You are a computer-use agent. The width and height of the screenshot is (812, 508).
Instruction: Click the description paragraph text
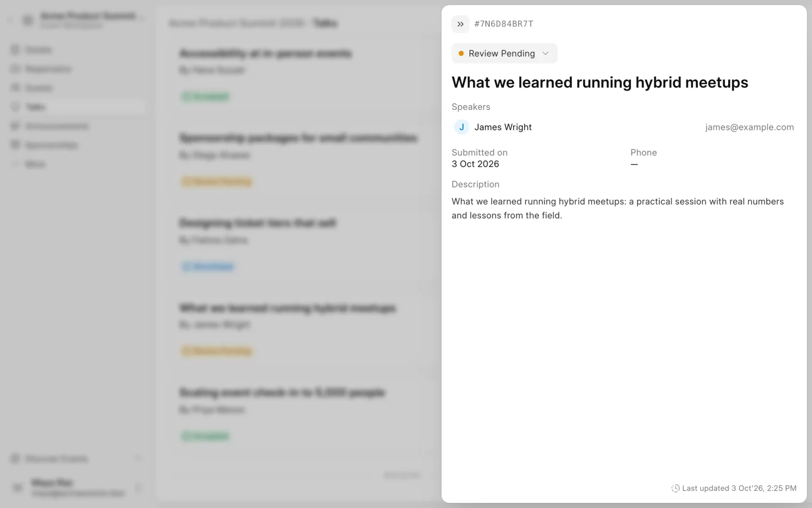(x=618, y=208)
